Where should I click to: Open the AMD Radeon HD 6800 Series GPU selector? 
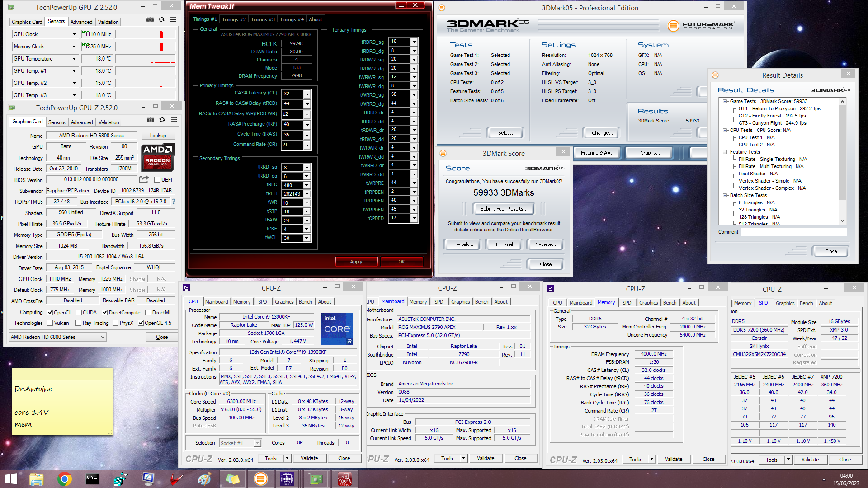coord(58,337)
